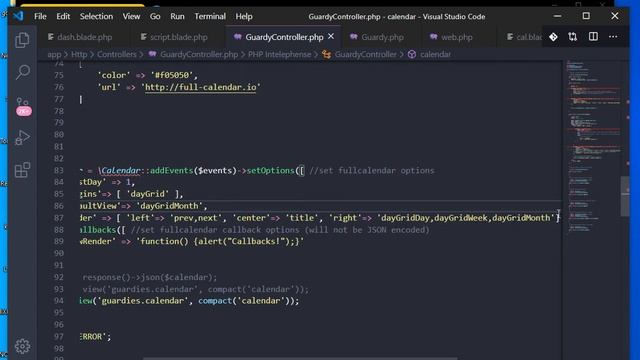Click the minimap code overview
Viewport: 640px width, 360px height.
click(592, 147)
